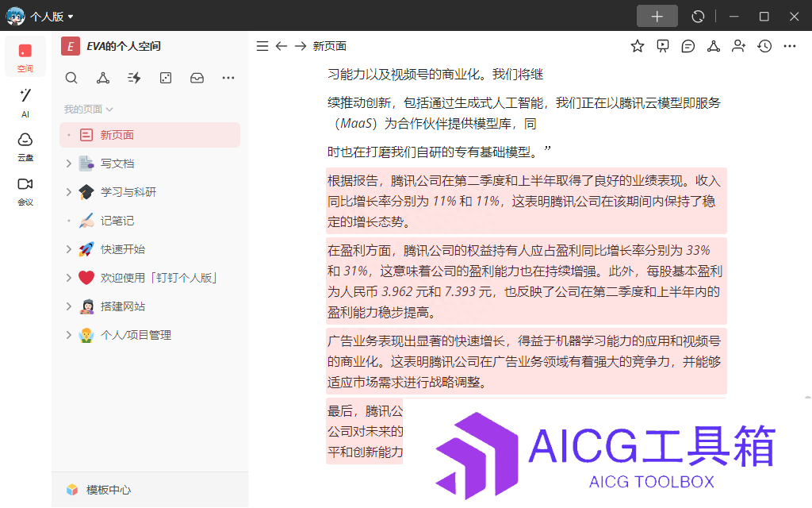Open the comments panel
Screen dimensions: 812x508
(688, 46)
